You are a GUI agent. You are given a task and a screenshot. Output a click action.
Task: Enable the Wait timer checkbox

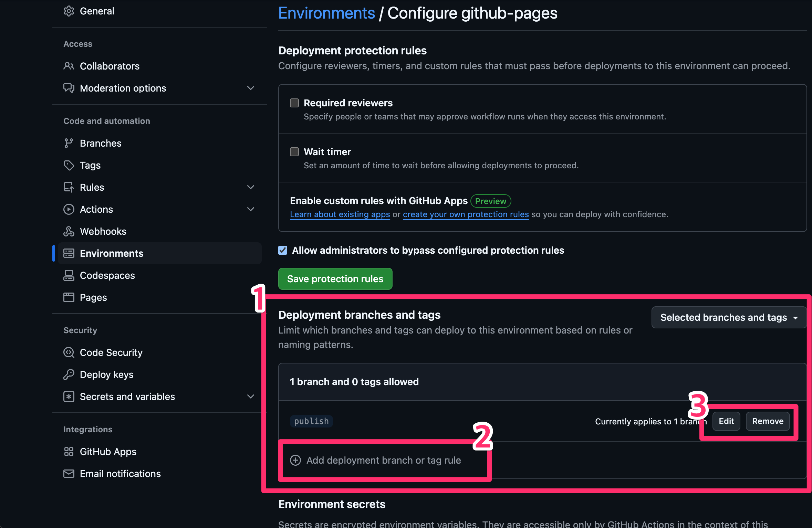click(294, 151)
